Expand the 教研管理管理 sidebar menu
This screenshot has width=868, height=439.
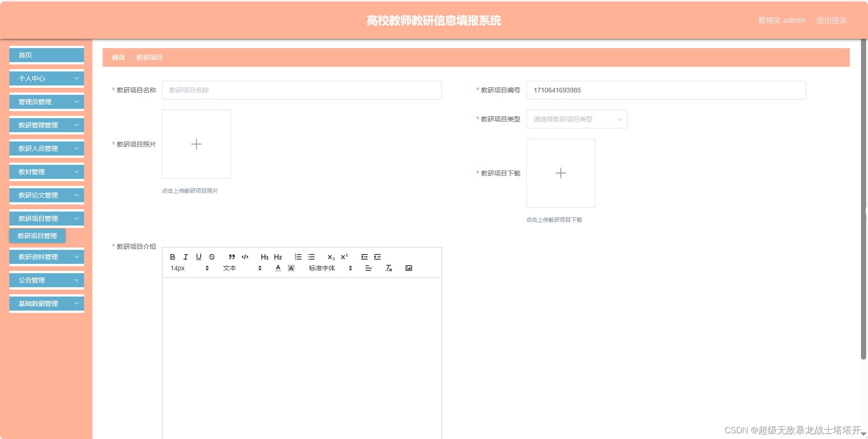click(x=47, y=125)
